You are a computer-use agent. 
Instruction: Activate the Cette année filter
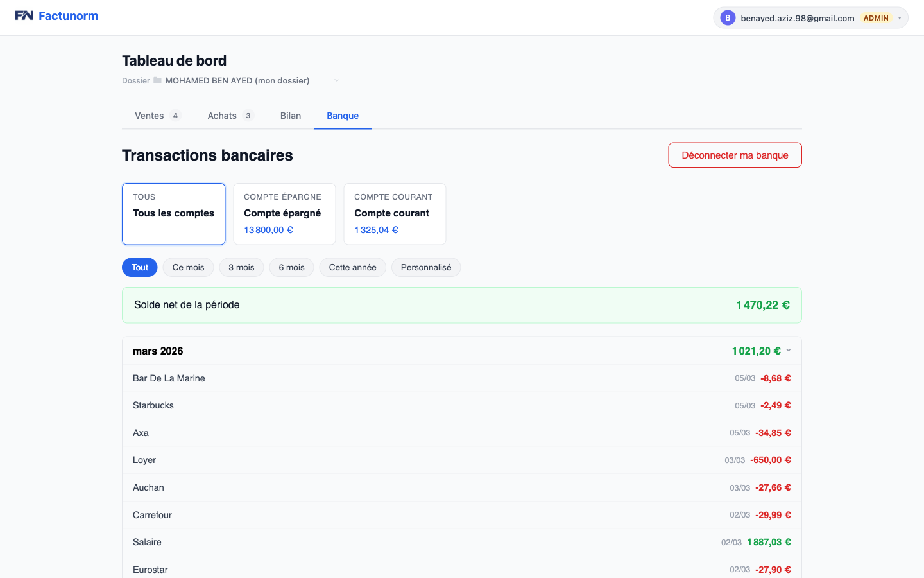pyautogui.click(x=352, y=267)
